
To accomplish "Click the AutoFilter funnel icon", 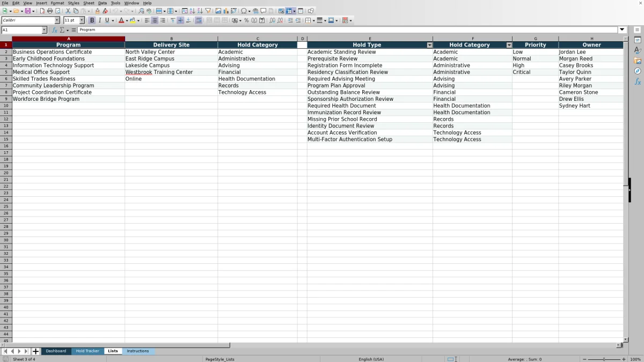I will (208, 11).
